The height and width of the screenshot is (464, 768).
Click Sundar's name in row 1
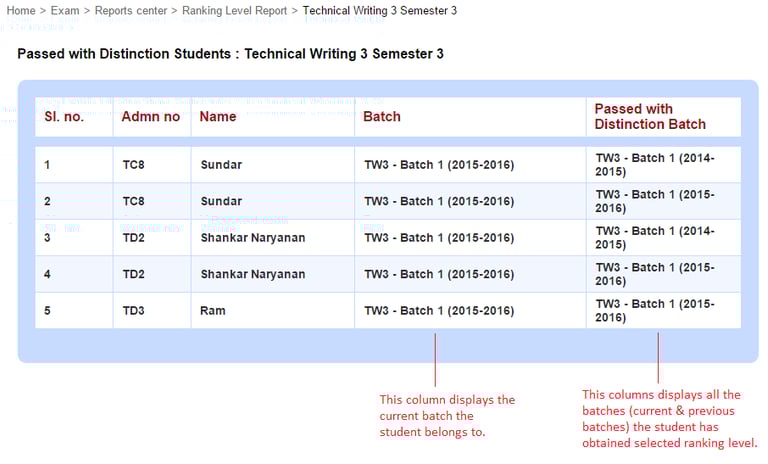[x=221, y=164]
